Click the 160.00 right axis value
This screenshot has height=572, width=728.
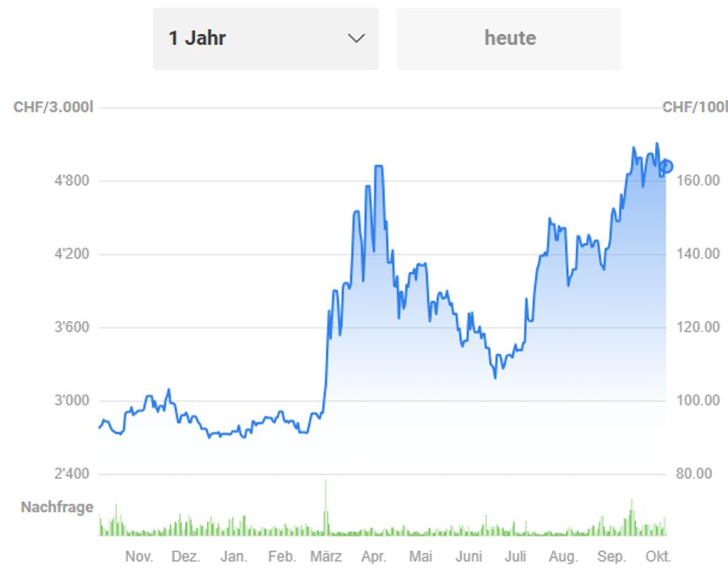[698, 180]
